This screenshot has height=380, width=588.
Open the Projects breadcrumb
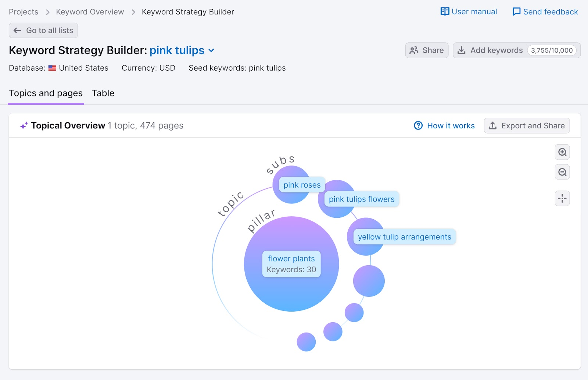point(24,12)
